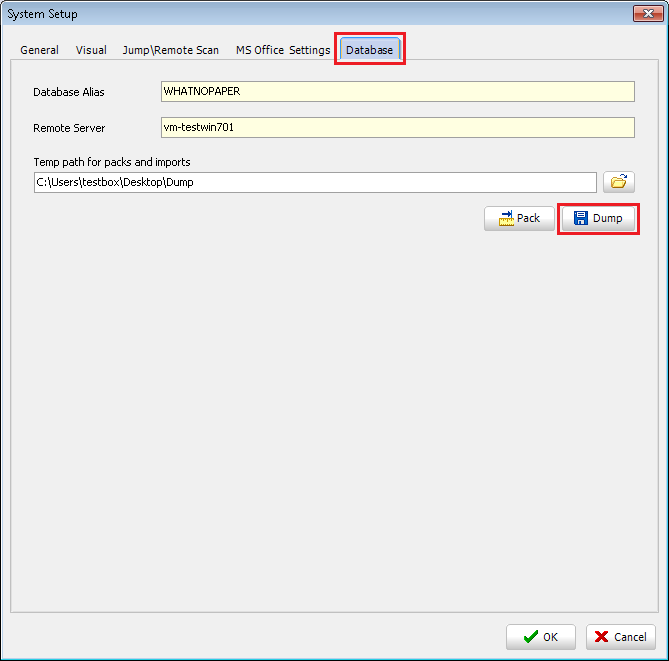Image resolution: width=669 pixels, height=661 pixels.
Task: Click 'Temp path for packs and imports' label
Action: tap(112, 162)
